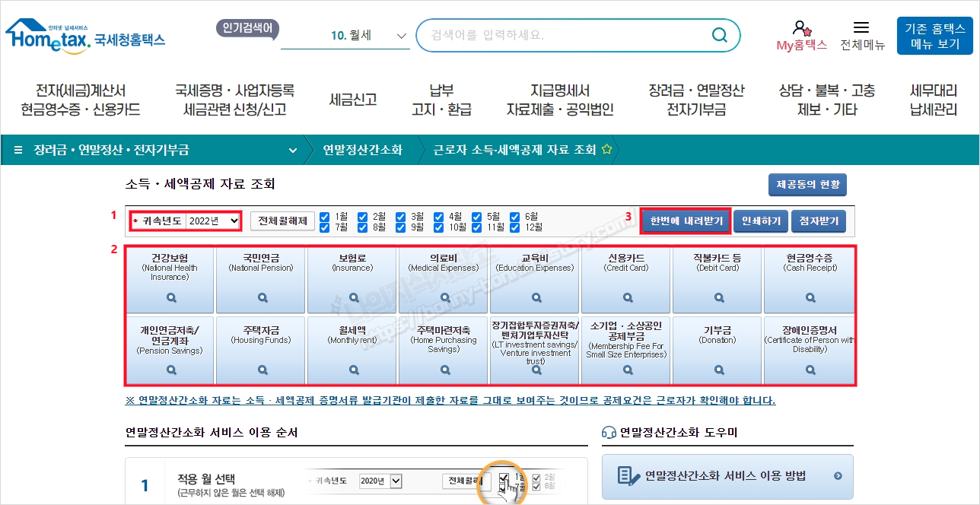Image resolution: width=980 pixels, height=505 pixels.
Task: Click the headset icon next to 연말정산간소화 도우미
Action: coord(609,433)
